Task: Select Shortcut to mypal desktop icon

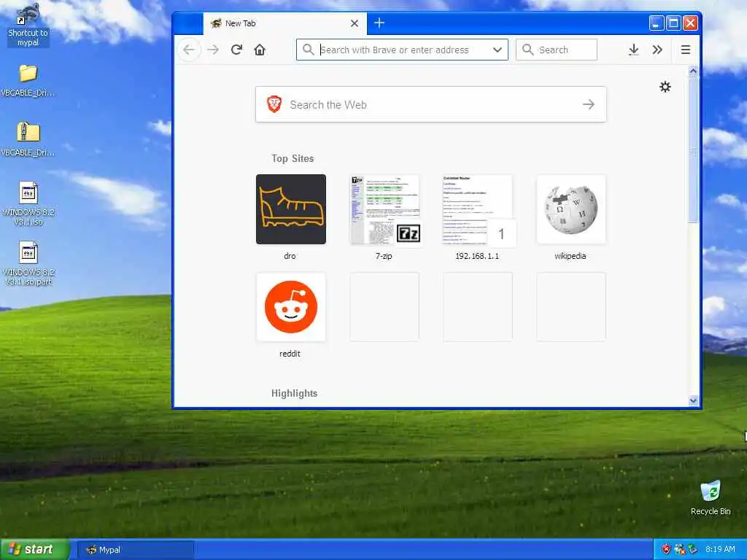Action: pos(28,25)
